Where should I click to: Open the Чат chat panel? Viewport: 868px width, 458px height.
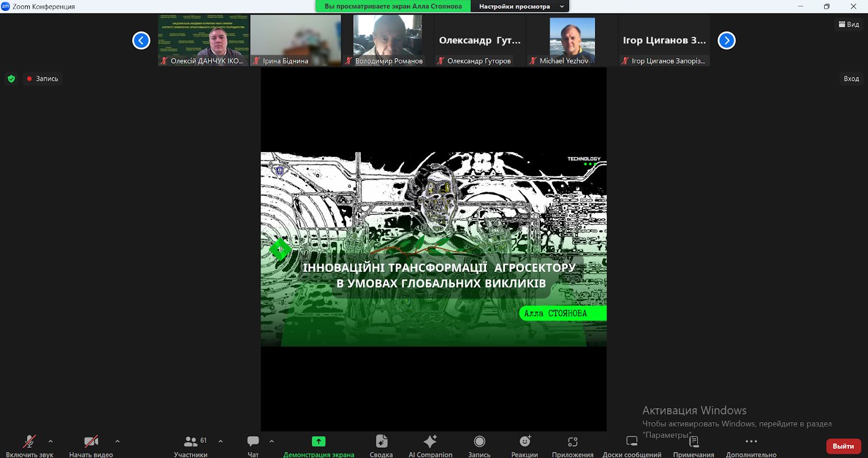tap(253, 446)
